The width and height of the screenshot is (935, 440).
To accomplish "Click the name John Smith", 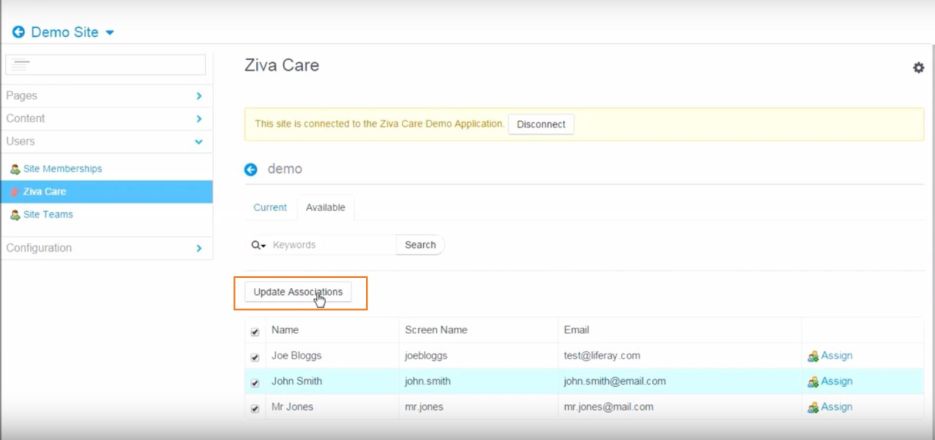I will [296, 381].
